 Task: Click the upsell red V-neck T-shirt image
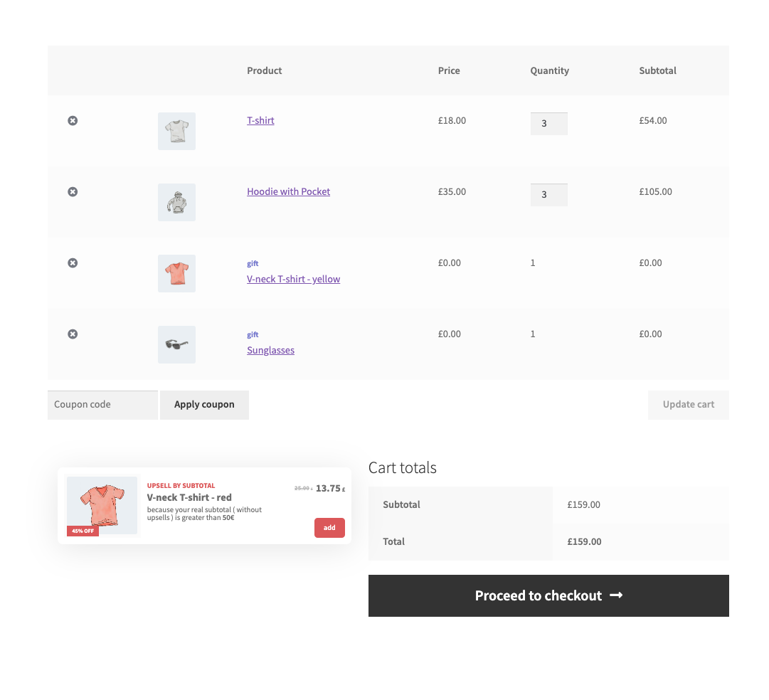point(102,505)
